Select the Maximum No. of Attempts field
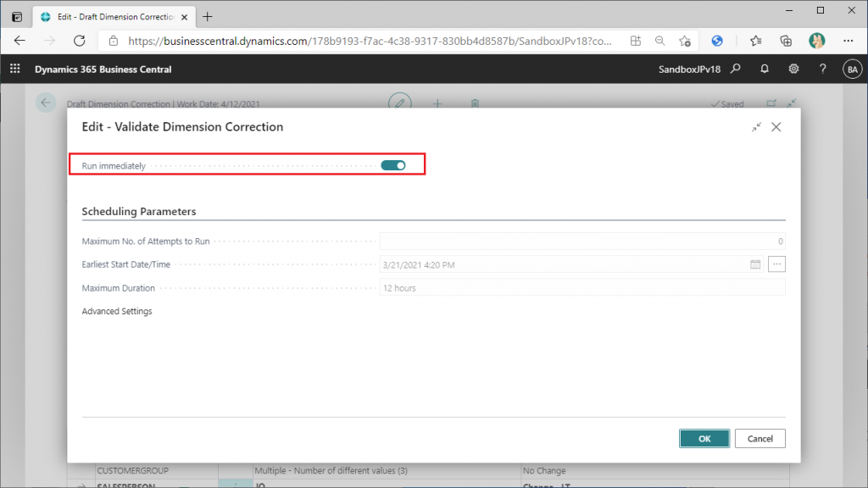This screenshot has width=868, height=488. [582, 241]
